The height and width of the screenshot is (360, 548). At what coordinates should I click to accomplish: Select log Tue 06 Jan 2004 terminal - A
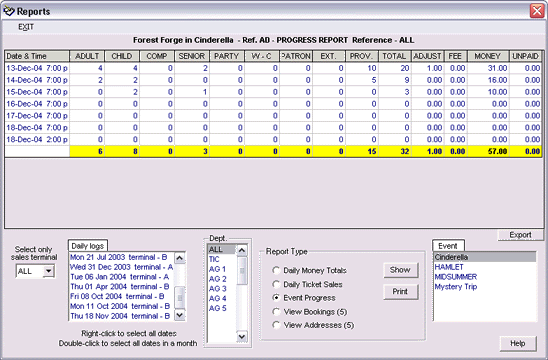click(121, 277)
